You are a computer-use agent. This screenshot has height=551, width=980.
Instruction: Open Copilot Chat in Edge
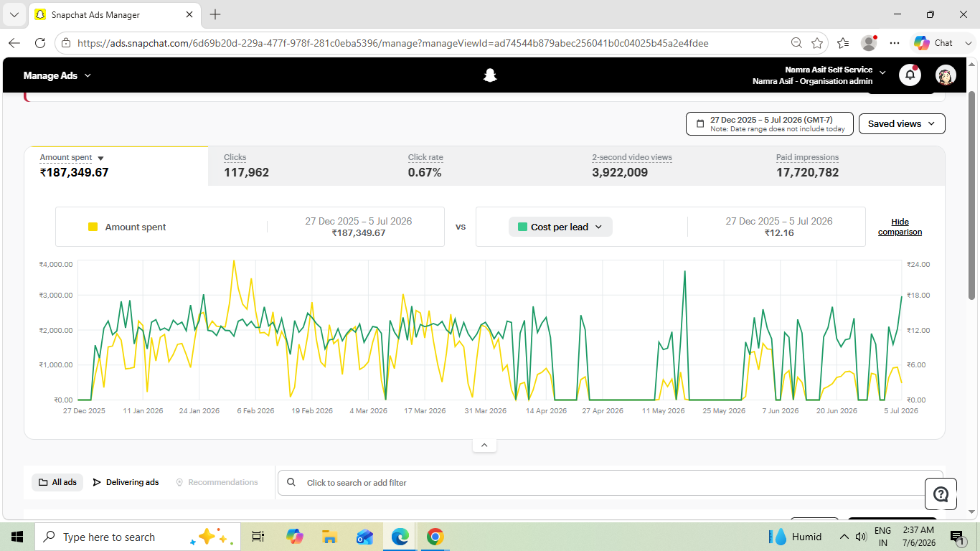934,43
